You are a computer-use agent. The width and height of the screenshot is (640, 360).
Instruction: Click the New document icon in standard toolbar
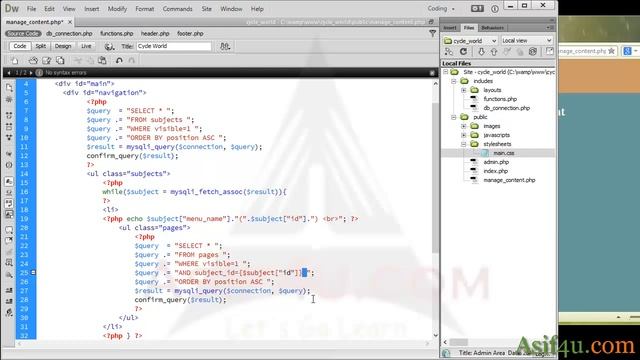(15, 61)
